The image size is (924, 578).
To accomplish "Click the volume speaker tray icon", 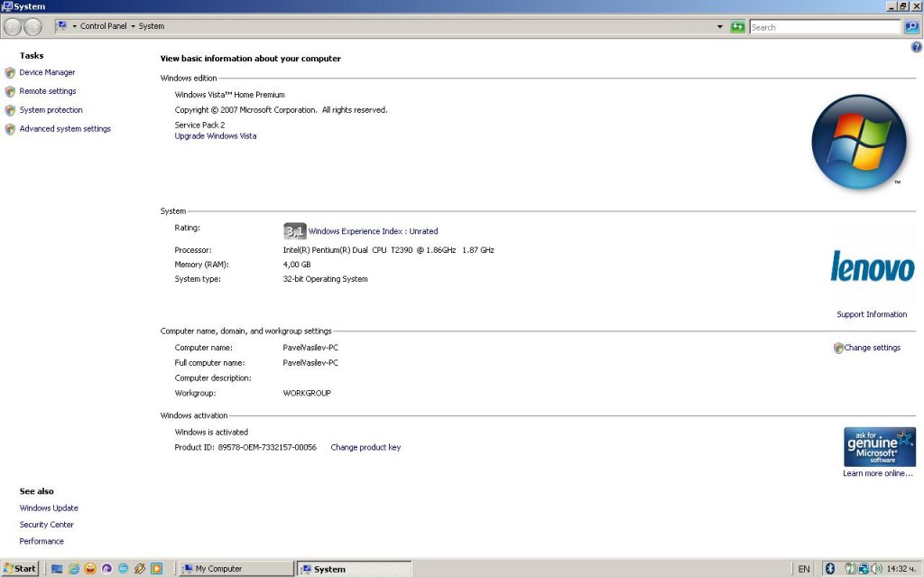I will (877, 569).
